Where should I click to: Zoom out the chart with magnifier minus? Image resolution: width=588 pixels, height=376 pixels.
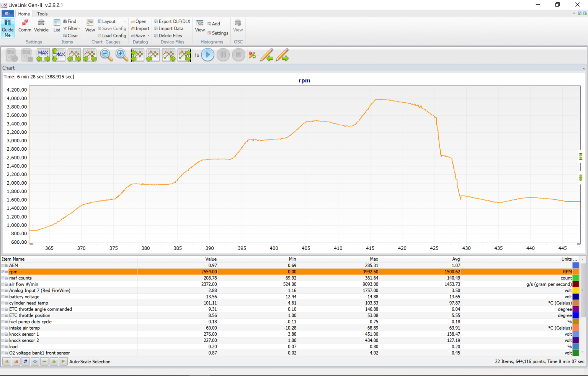click(106, 55)
